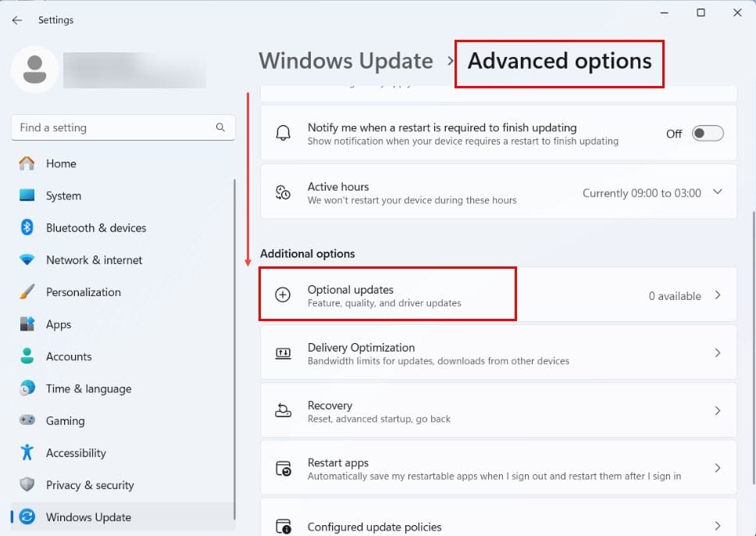The width and height of the screenshot is (756, 536).
Task: Click the Personalization paintbrush icon
Action: coord(27,292)
